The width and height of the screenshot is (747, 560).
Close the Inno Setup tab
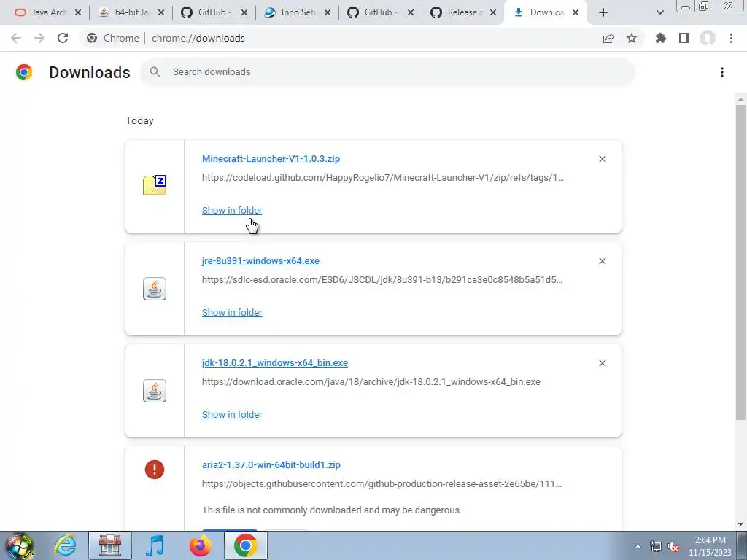click(328, 13)
